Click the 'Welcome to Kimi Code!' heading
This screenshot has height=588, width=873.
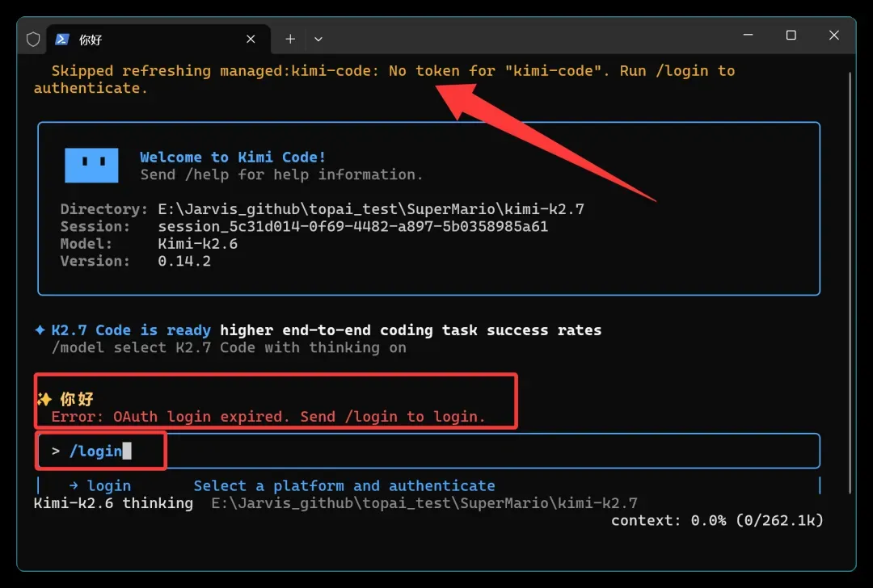click(x=233, y=157)
